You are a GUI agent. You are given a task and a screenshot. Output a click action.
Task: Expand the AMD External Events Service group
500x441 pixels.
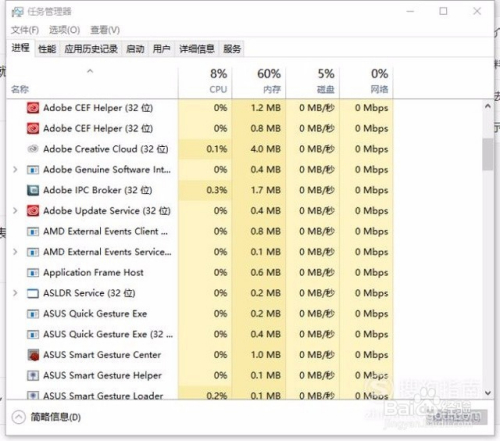(15, 252)
